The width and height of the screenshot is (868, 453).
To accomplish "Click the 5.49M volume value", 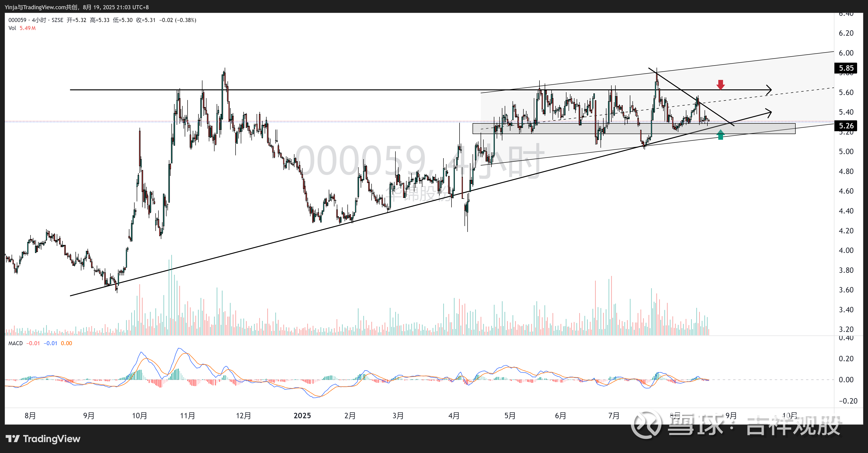I will (x=28, y=28).
